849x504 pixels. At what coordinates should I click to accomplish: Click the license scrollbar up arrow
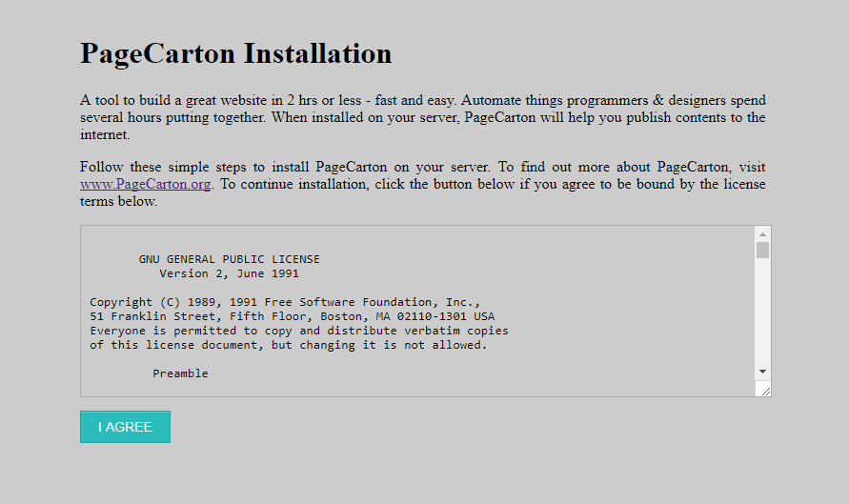762,234
